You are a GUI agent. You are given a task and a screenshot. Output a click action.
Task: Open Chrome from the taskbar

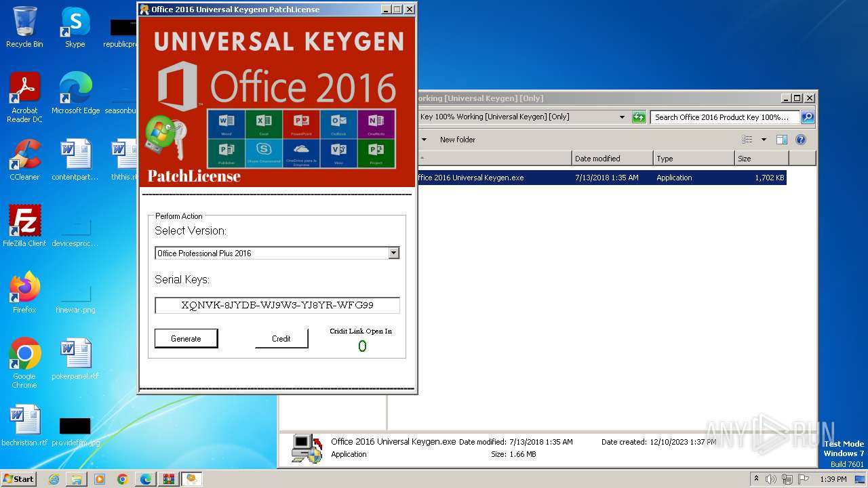tap(123, 479)
